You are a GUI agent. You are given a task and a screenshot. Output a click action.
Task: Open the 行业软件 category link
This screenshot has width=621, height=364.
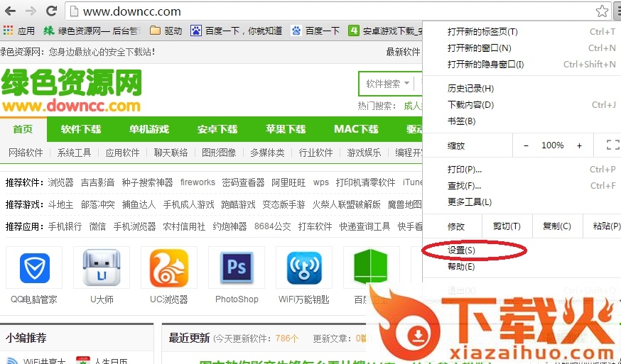(x=315, y=153)
